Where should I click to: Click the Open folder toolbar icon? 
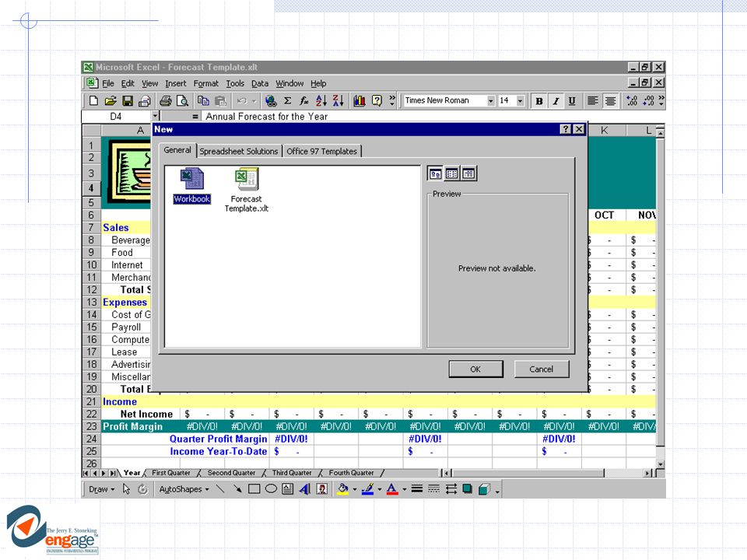tap(110, 100)
